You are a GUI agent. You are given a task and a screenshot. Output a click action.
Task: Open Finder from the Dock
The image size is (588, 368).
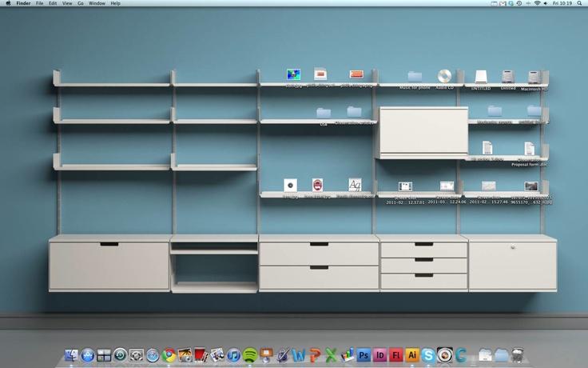point(71,355)
